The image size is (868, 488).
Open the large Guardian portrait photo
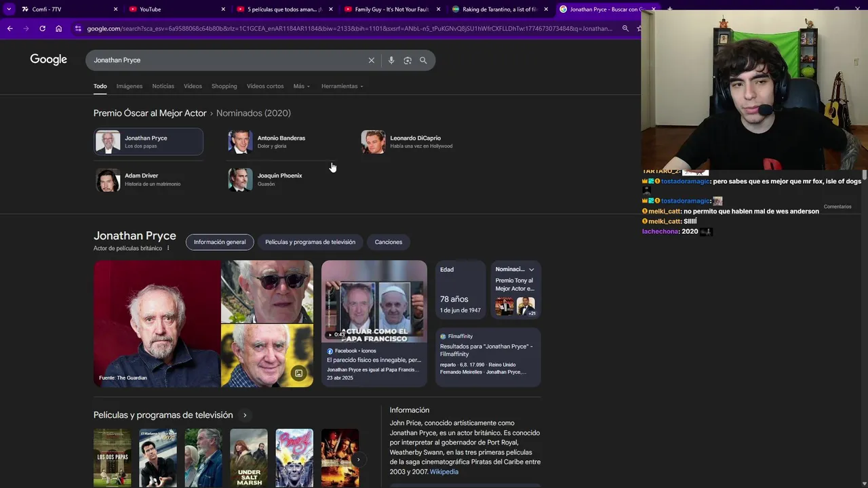coord(157,324)
